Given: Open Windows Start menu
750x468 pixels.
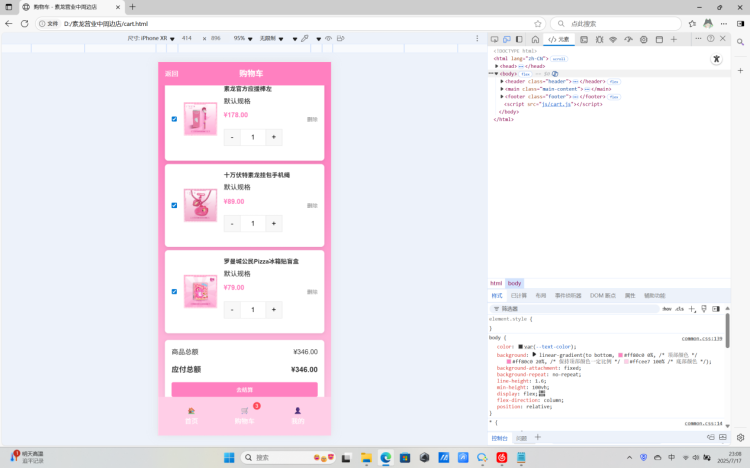Looking at the screenshot, I should (x=229, y=457).
